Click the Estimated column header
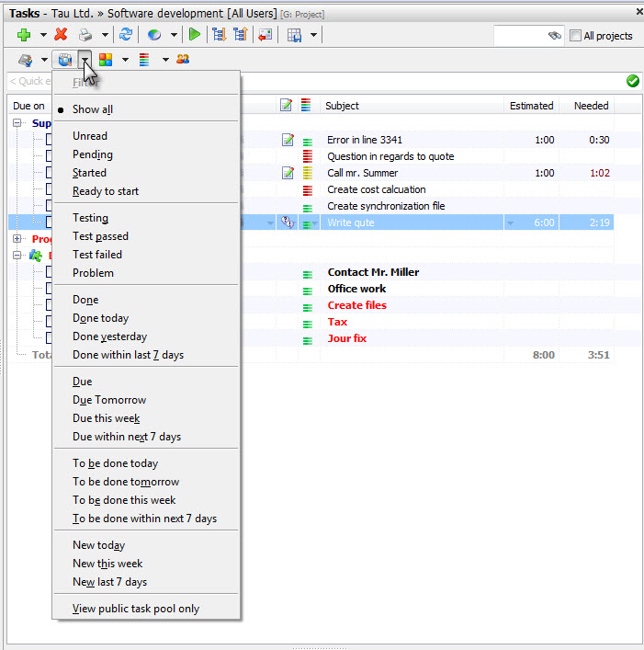This screenshot has height=650, width=644. point(531,106)
